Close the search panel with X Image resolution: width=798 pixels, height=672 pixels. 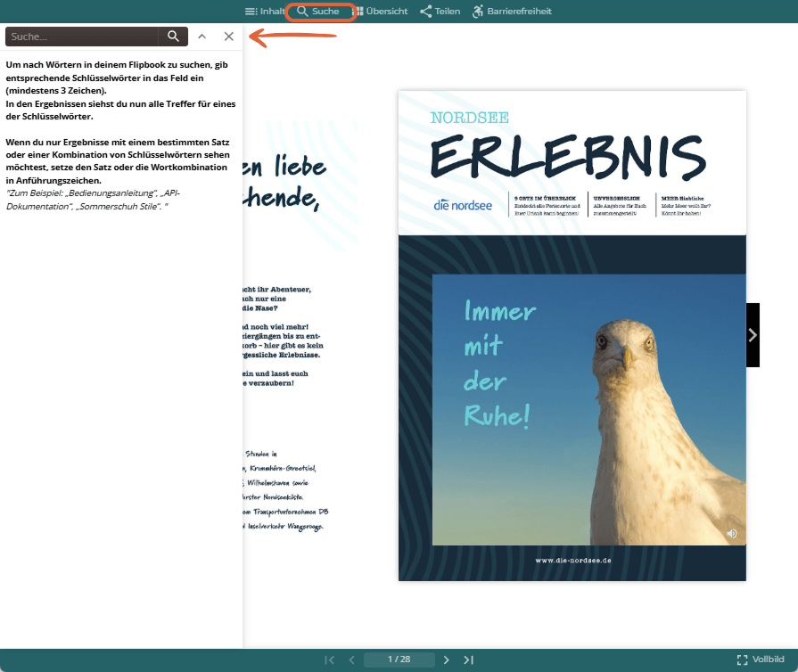(x=229, y=37)
